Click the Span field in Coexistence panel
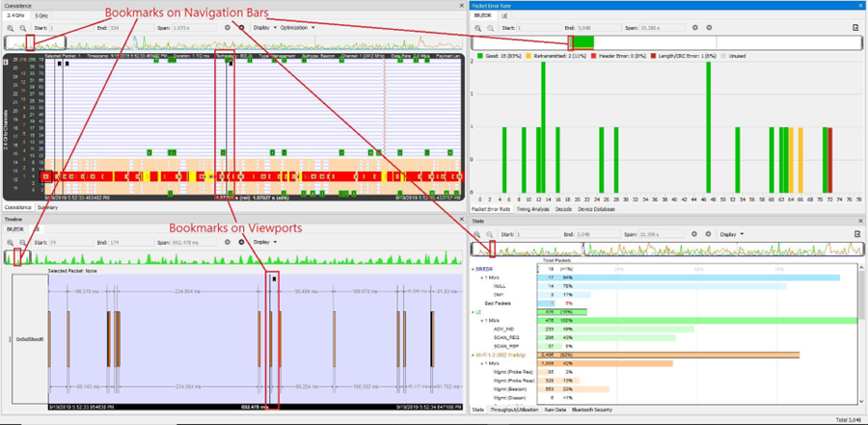868x425 pixels. [x=194, y=27]
